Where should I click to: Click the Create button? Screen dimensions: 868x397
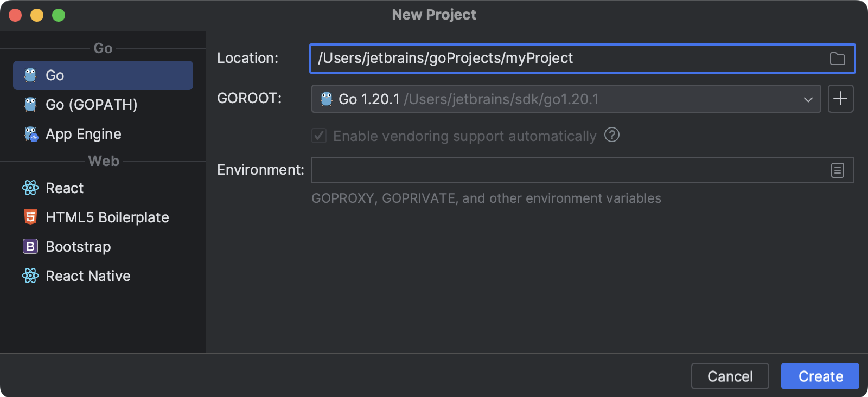[820, 376]
